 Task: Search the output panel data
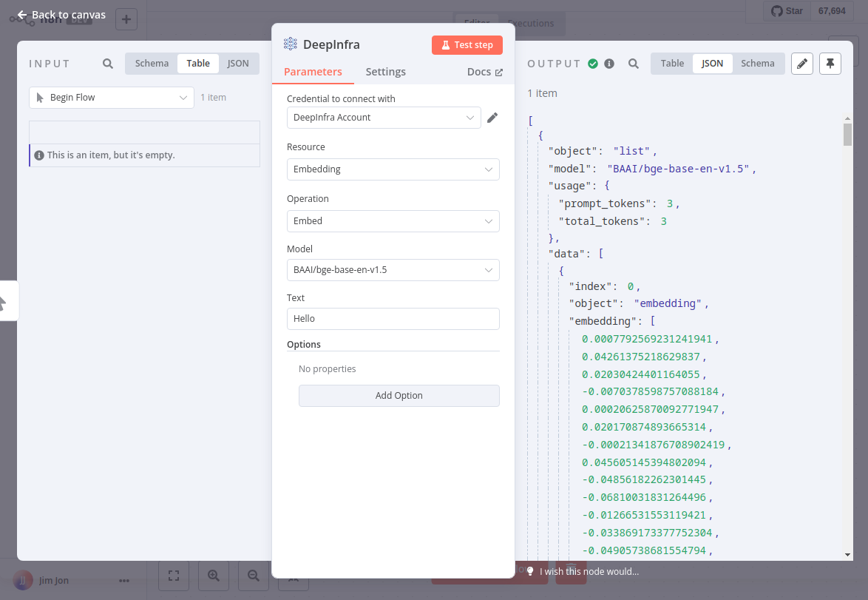pyautogui.click(x=634, y=64)
